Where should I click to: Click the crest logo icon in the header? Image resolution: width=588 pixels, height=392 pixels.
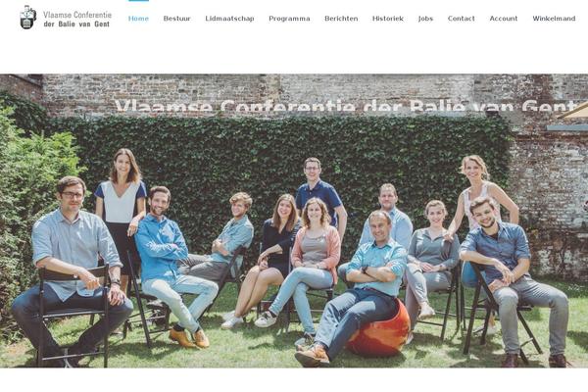[28, 18]
